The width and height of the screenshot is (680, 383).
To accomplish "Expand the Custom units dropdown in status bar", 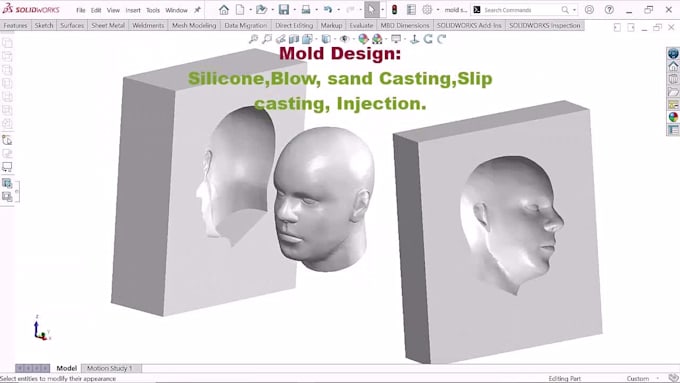I will 657,379.
